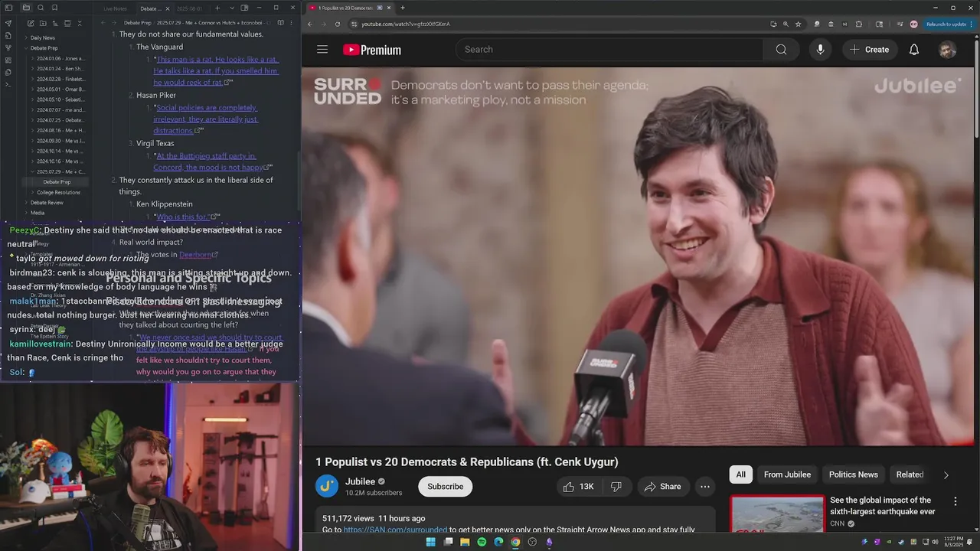This screenshot has width=980, height=551.
Task: Reload the page in Chrome
Action: coord(338,24)
